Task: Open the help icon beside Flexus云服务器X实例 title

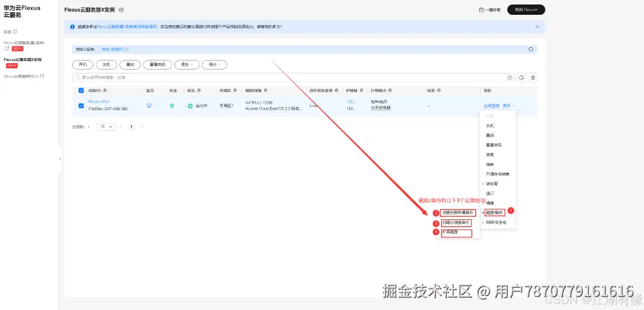Action: point(121,10)
